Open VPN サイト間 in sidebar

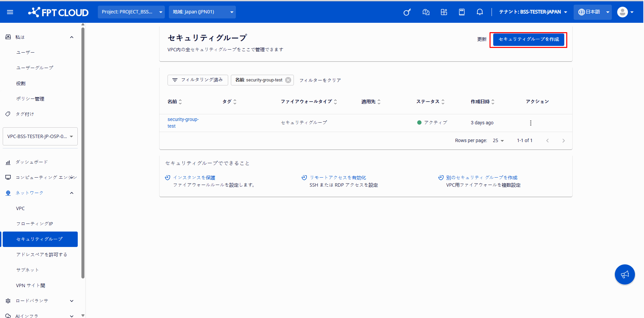click(x=30, y=285)
